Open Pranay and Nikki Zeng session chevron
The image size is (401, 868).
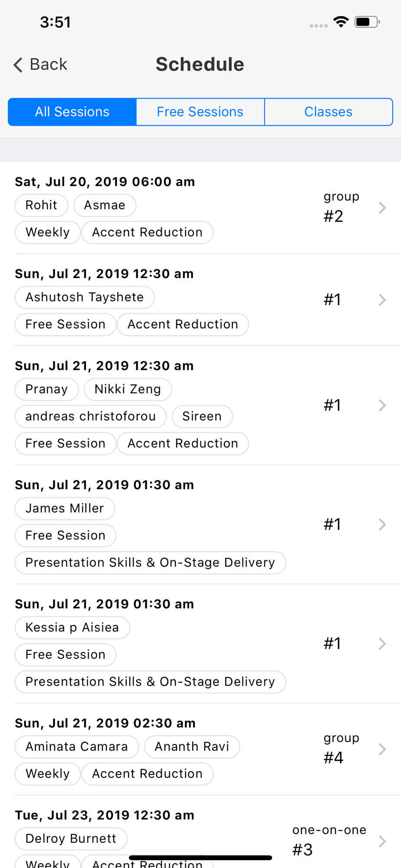click(x=382, y=405)
